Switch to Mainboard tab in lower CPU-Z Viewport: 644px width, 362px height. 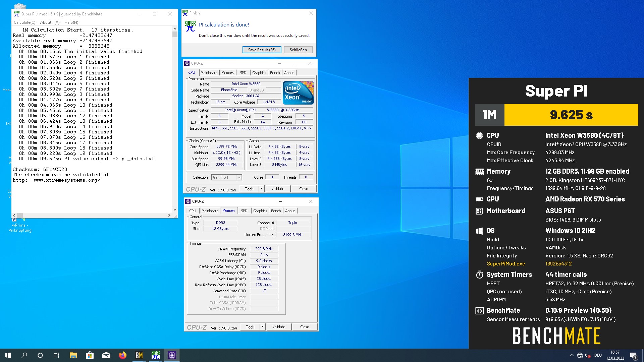click(210, 211)
